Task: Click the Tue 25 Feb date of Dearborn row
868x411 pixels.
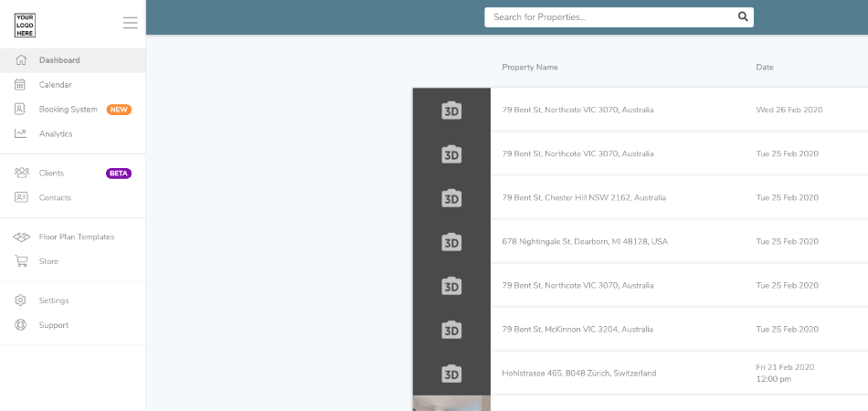Action: click(x=788, y=242)
